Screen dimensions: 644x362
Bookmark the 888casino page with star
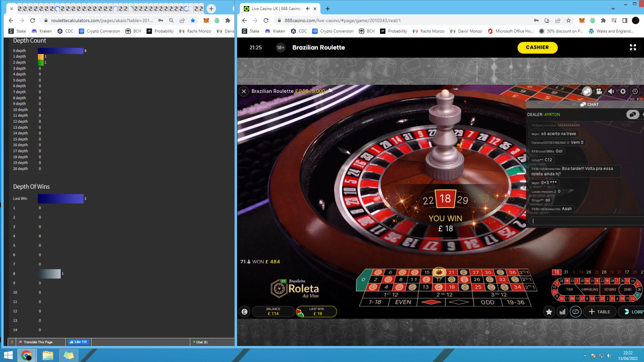click(x=568, y=21)
